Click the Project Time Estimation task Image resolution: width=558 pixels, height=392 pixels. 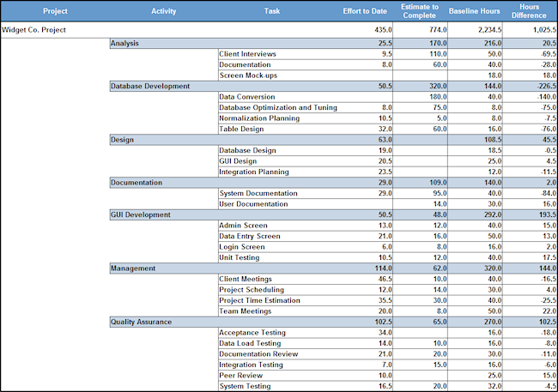(x=260, y=300)
